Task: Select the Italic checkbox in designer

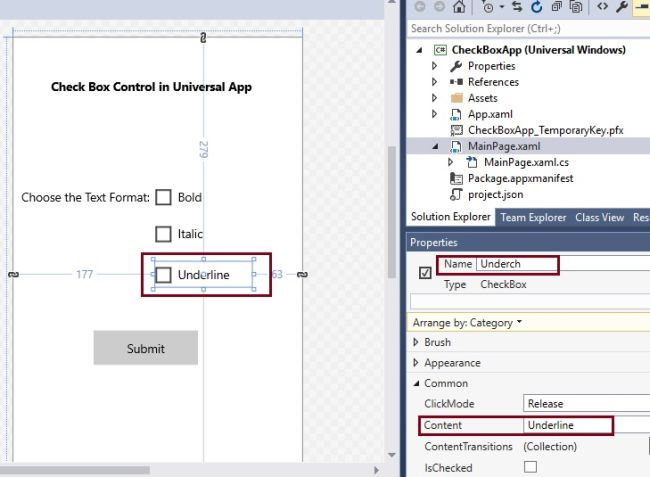Action: (x=163, y=234)
